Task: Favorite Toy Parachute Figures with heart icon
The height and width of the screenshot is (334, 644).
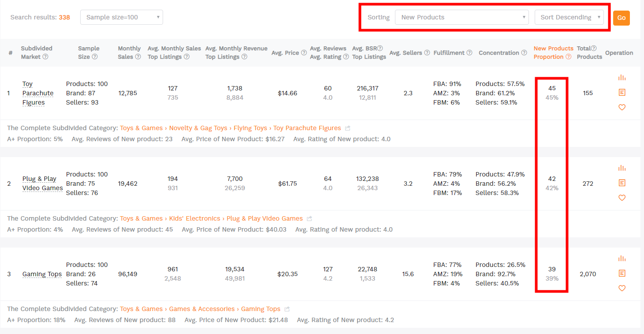Action: point(622,107)
